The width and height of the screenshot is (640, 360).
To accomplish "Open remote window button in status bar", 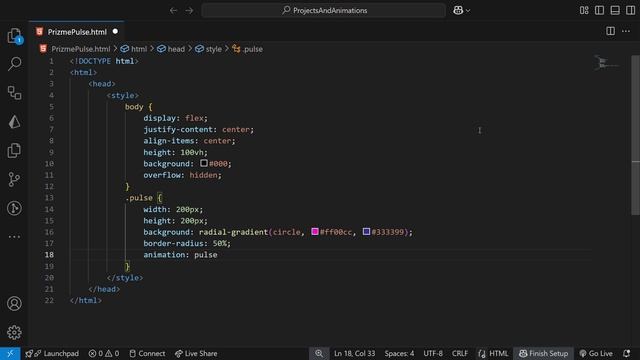I will click(x=10, y=353).
